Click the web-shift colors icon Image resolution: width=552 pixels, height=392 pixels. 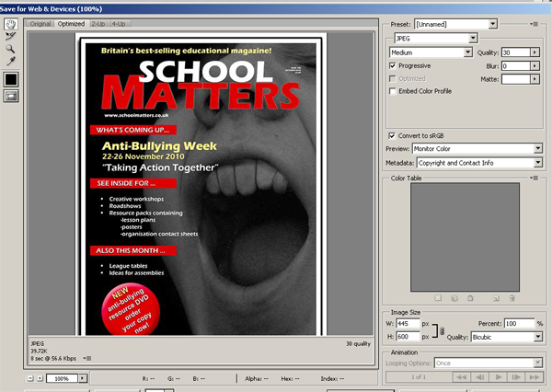tap(454, 298)
